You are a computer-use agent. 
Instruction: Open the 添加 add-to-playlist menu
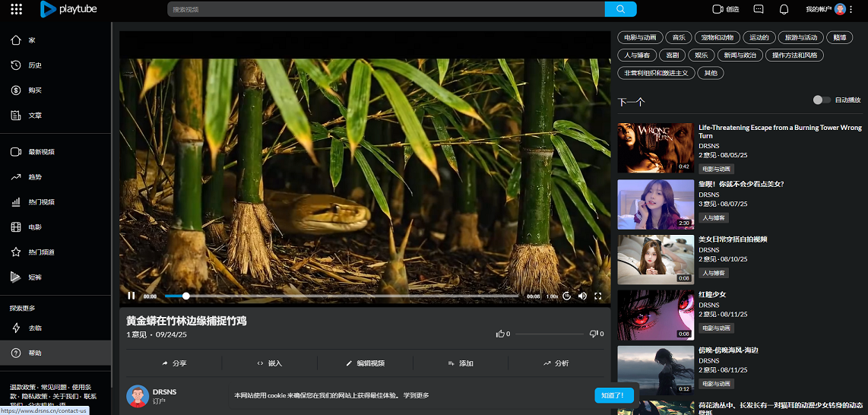[461, 363]
